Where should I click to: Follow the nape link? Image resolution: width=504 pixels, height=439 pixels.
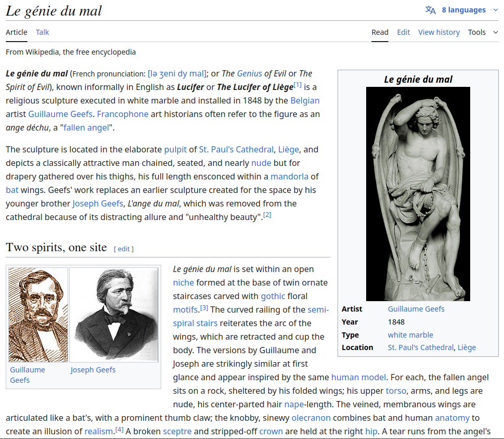(294, 404)
